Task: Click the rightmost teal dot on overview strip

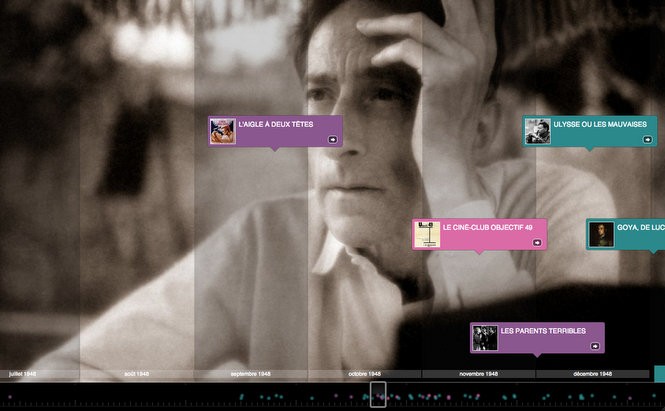Action: click(653, 396)
